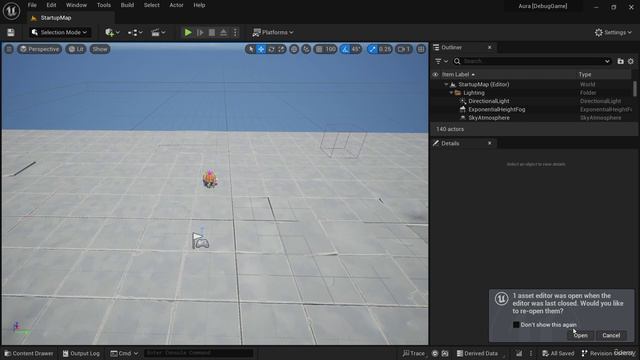Open Outliner settings gear

631,61
